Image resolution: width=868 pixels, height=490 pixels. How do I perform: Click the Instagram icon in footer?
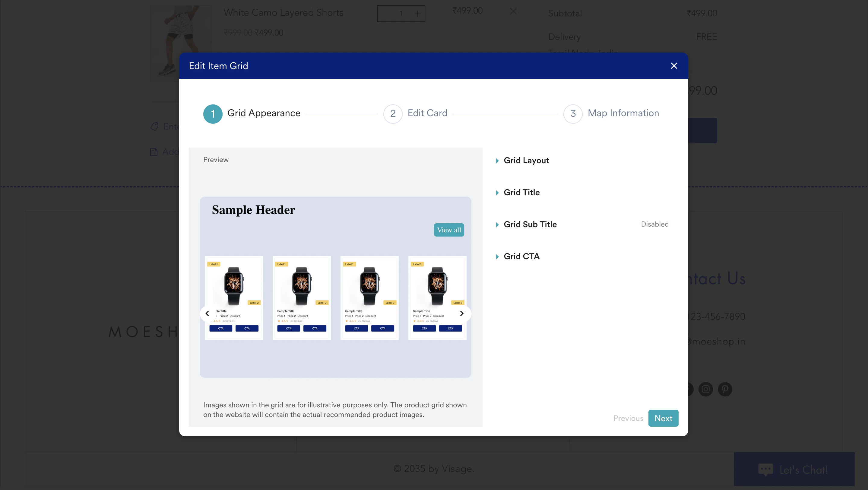[x=705, y=389]
